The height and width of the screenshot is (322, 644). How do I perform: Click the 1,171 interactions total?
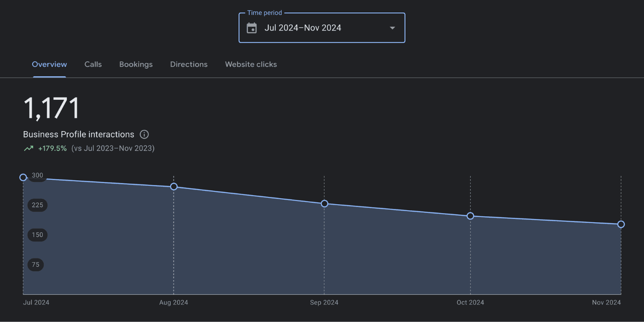coord(51,107)
